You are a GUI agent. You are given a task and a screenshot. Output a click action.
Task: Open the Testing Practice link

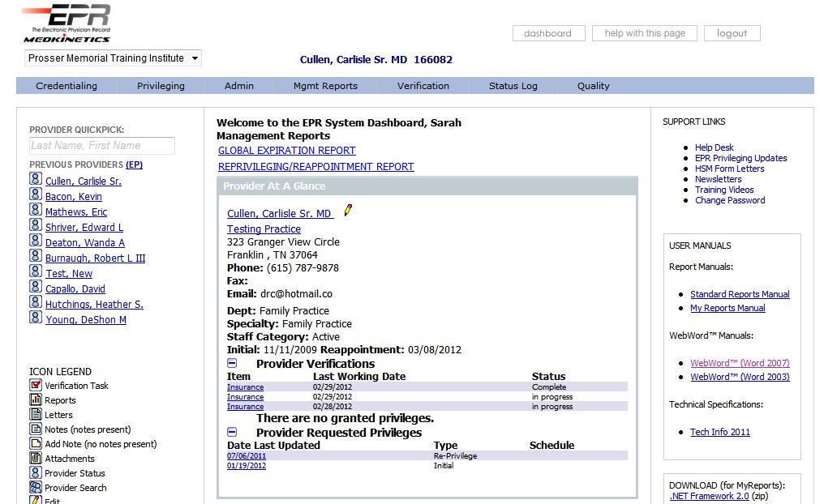click(x=264, y=229)
